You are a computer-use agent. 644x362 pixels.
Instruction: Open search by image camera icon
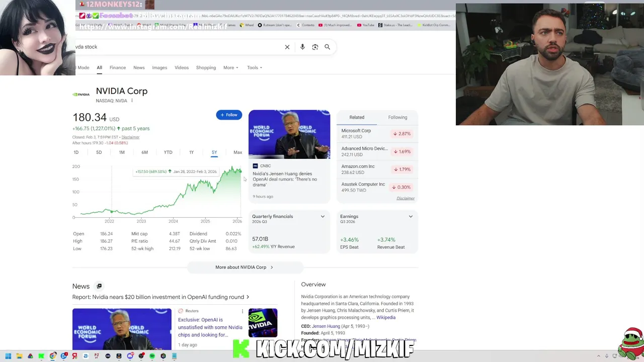(315, 47)
